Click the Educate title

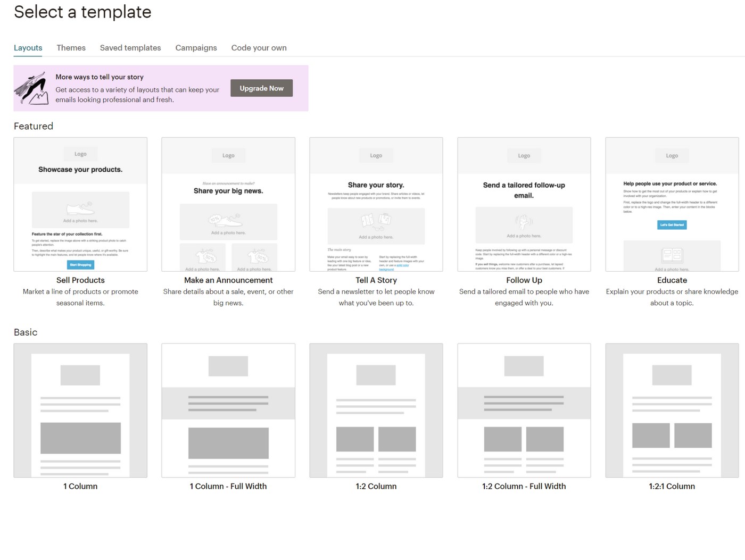[672, 280]
